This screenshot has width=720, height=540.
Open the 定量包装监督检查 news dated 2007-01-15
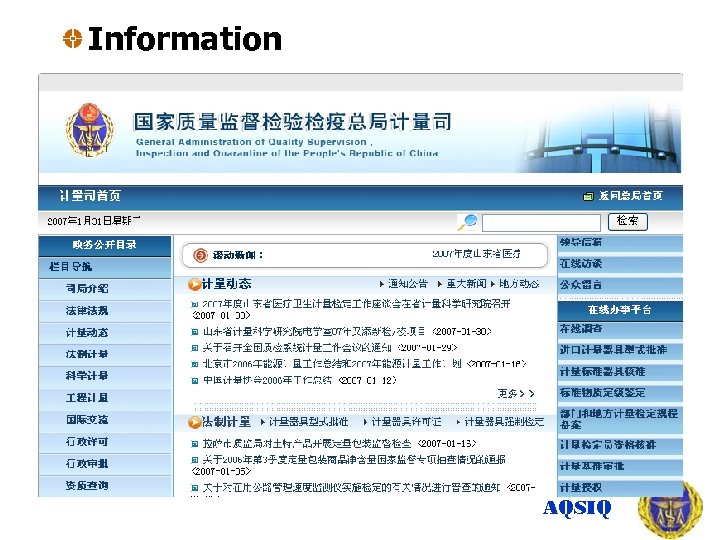pos(307,444)
